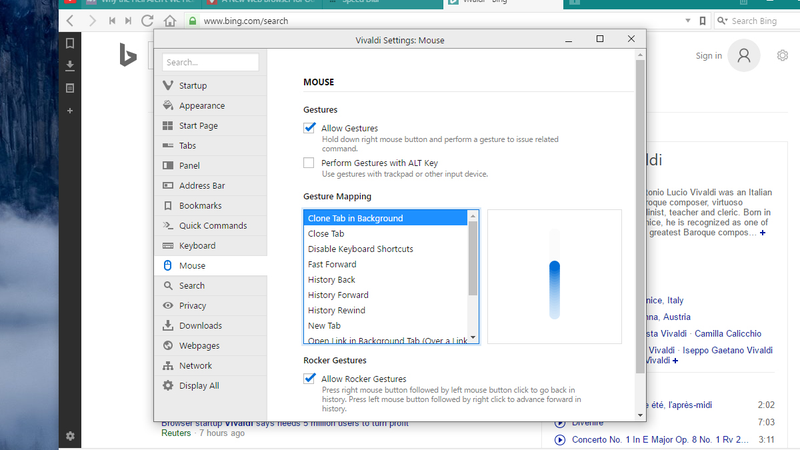Toggle the Allow Rocker Gestures checkbox
800x450 pixels.
pos(309,378)
